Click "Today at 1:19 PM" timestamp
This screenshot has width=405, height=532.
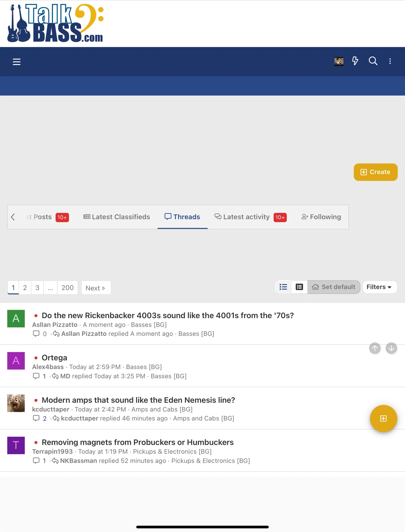pos(103,452)
